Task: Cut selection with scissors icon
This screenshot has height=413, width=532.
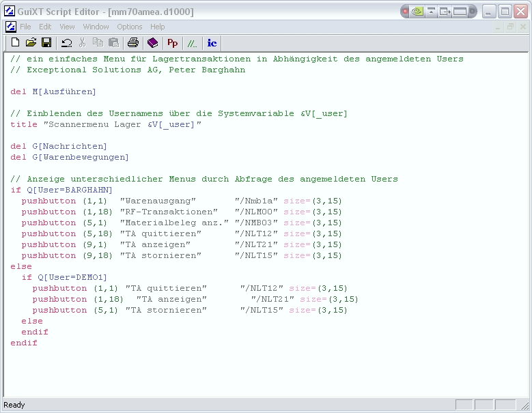Action: point(82,43)
